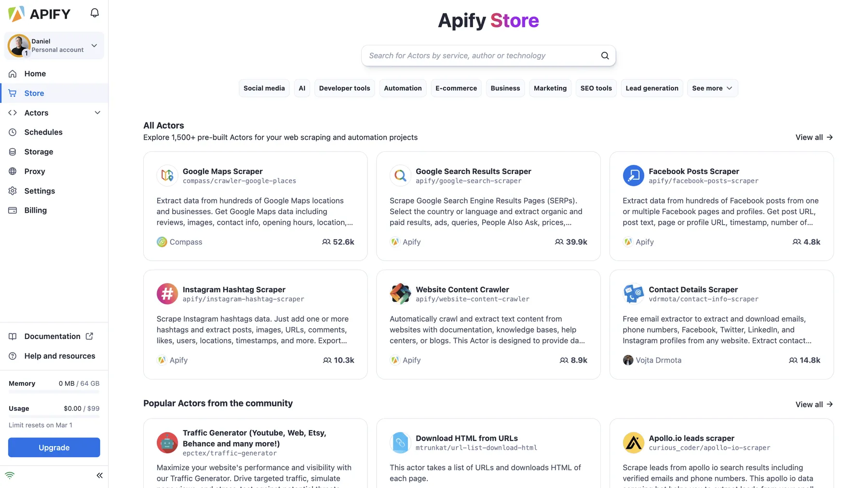Click the wifi connection status icon
The height and width of the screenshot is (488, 868).
pos(10,475)
